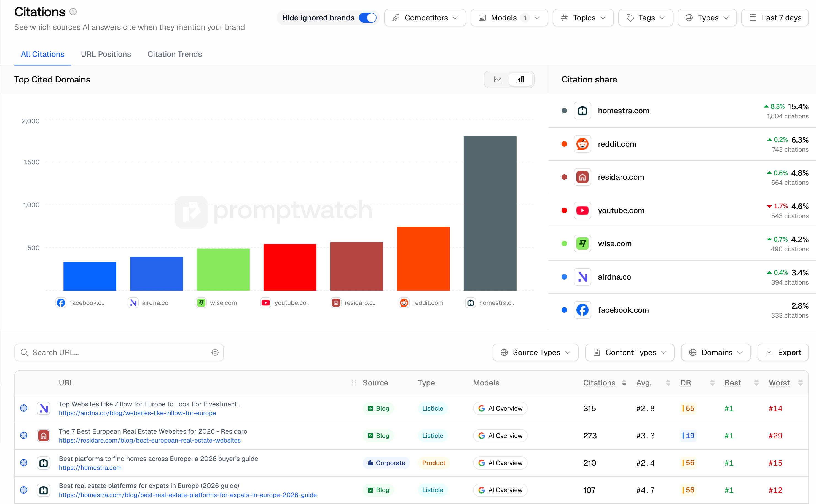Select the All Citations tab

[x=43, y=54]
